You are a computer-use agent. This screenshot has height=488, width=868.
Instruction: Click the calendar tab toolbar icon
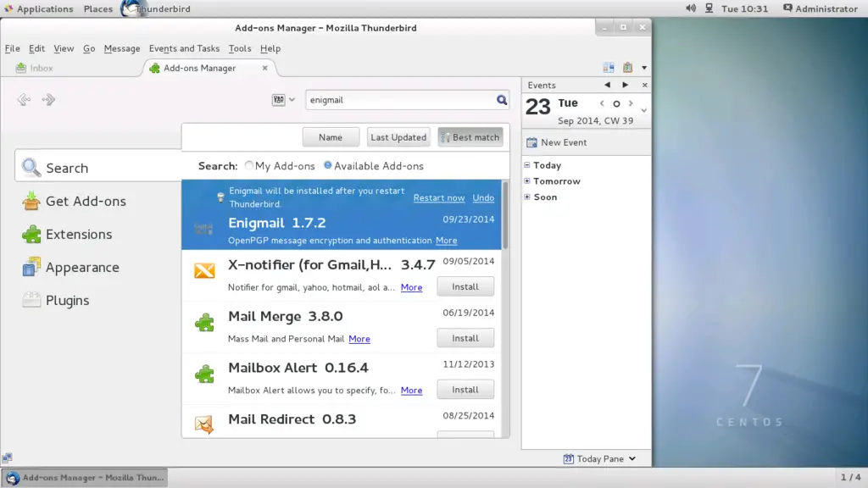point(609,68)
